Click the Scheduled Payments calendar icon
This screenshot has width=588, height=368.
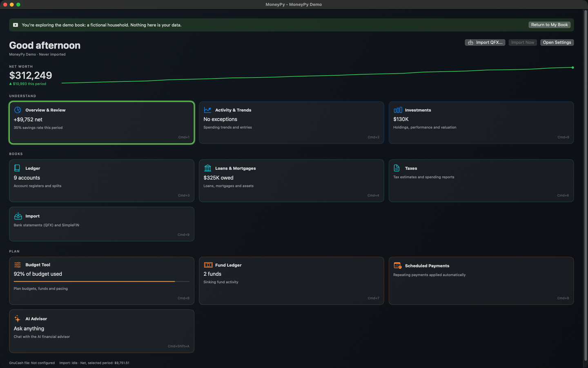tap(397, 265)
